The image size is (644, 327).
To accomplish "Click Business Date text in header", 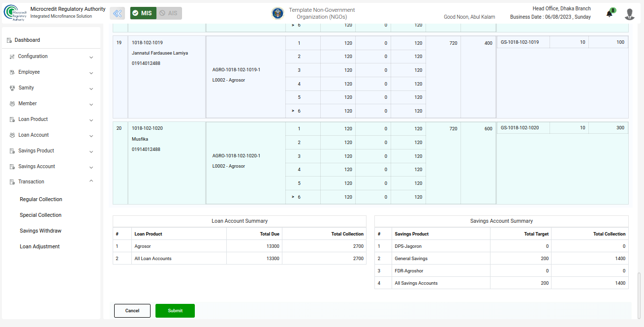I will pyautogui.click(x=551, y=17).
